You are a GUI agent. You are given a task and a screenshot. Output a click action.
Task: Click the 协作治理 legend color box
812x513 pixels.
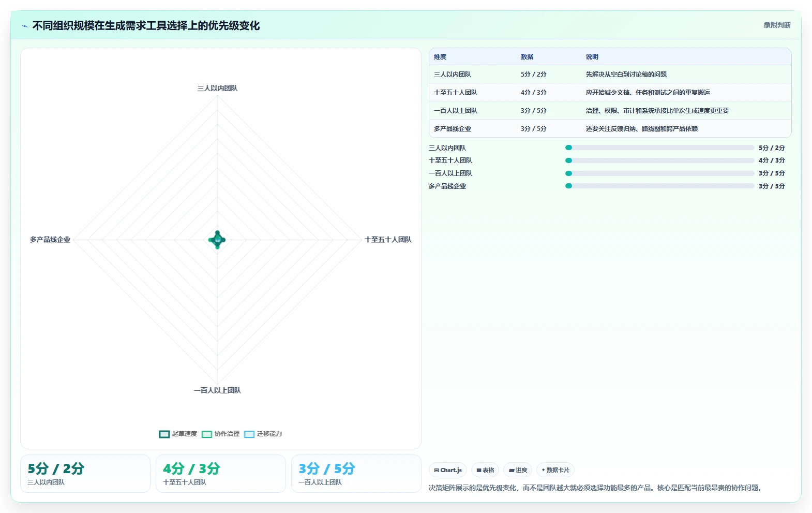(207, 434)
